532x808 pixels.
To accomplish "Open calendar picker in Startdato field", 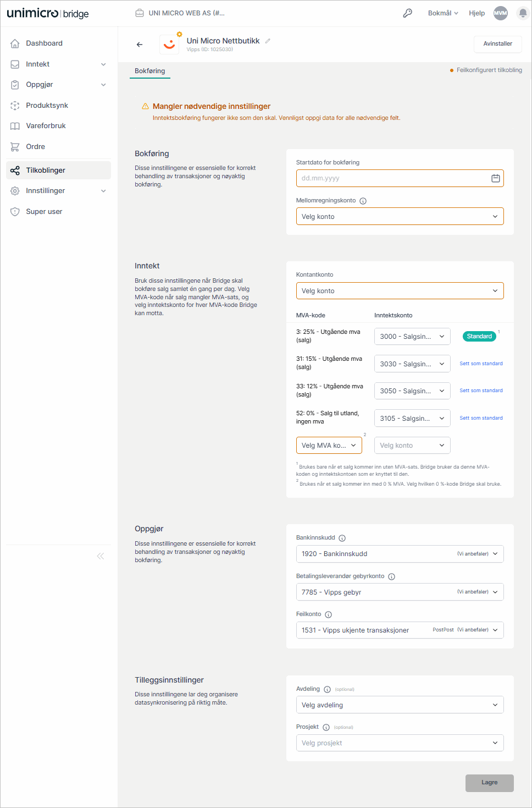I will tap(495, 178).
